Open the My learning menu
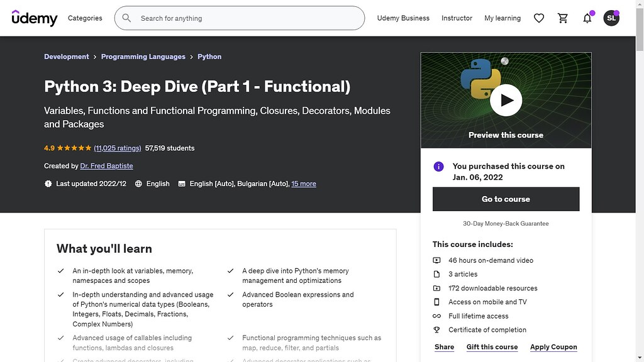The width and height of the screenshot is (644, 362). [502, 18]
